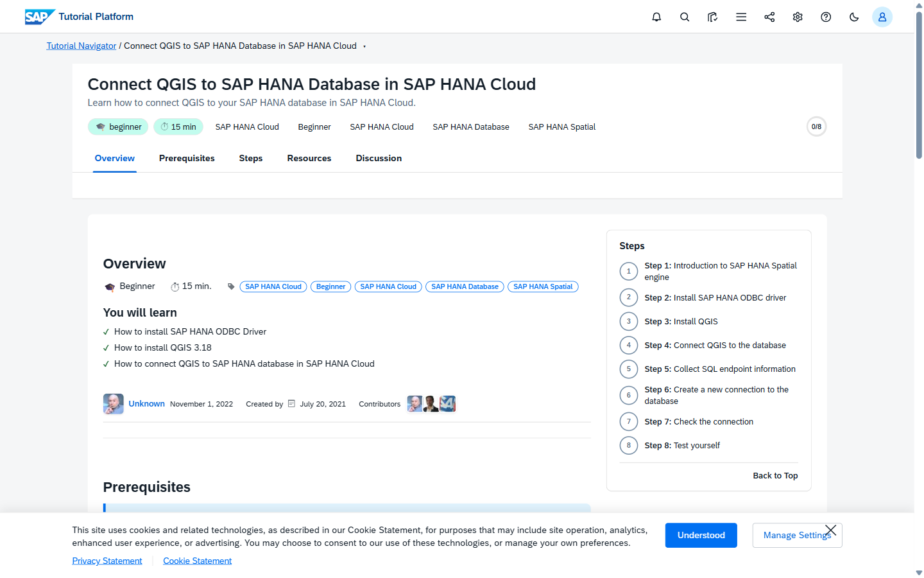924x578 pixels.
Task: Go to Step 5: Collect SQL endpoint information
Action: (x=720, y=369)
